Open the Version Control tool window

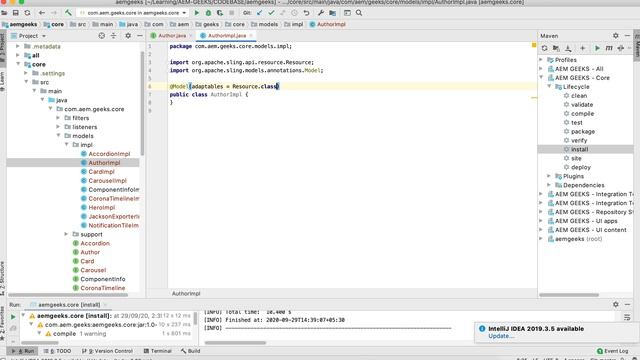pos(107,351)
